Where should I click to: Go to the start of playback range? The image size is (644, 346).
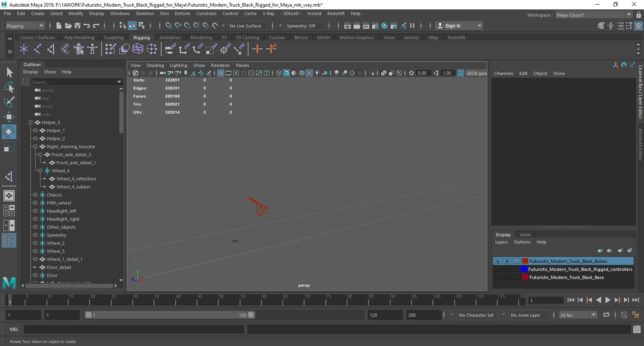(x=571, y=300)
